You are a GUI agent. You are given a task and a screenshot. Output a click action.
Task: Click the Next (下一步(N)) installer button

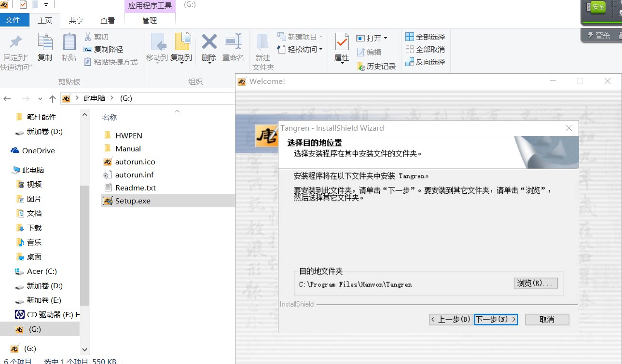pos(496,319)
